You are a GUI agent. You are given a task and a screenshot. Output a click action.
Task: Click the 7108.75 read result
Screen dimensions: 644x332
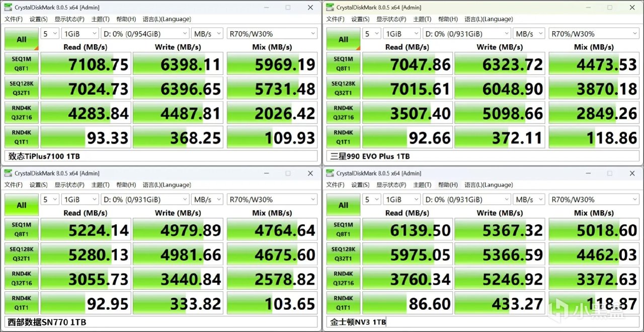pos(86,63)
